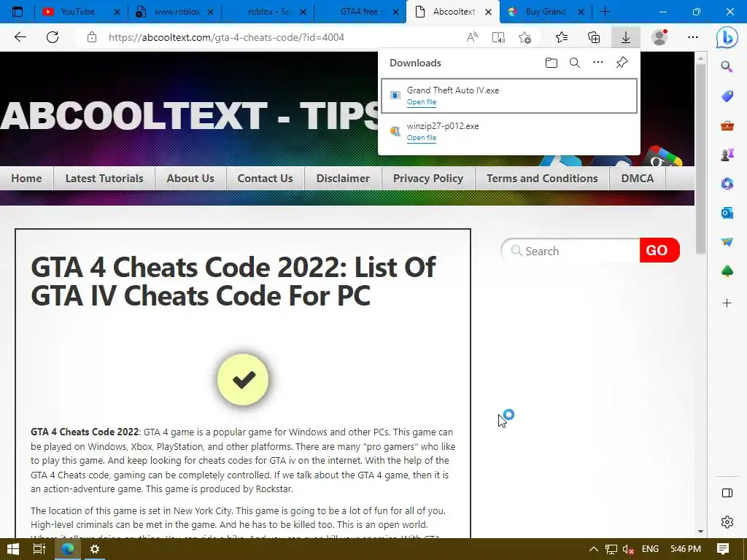Open About Us page

[x=190, y=179]
